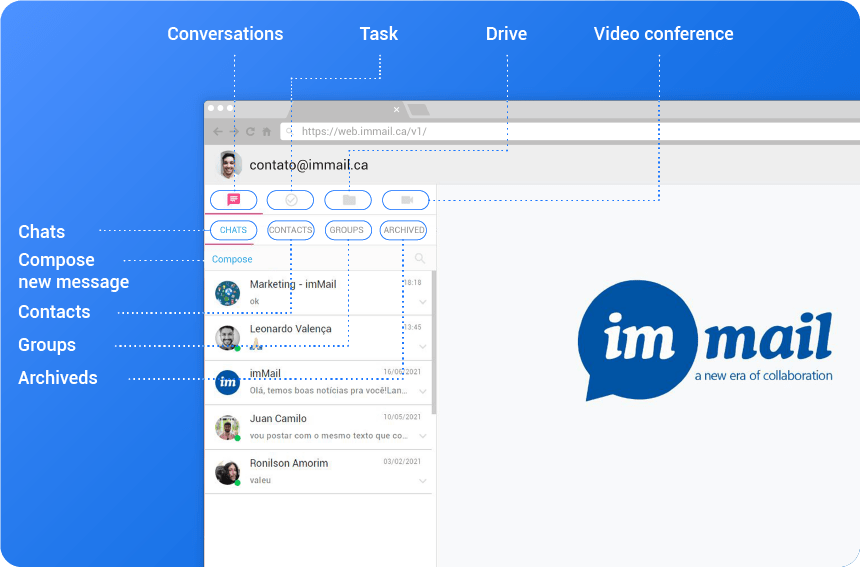
Task: Click the search magnifier beside Compose
Action: coord(420,258)
